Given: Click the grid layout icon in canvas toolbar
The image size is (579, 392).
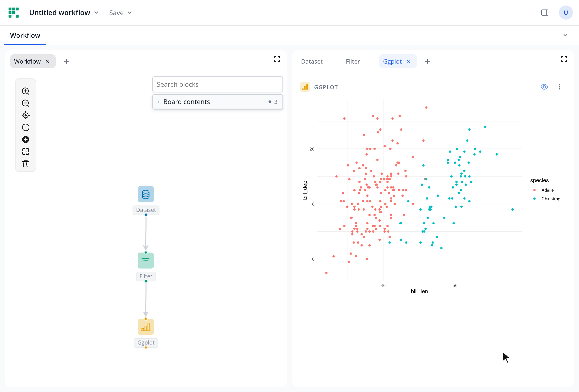Looking at the screenshot, I should pos(26,152).
